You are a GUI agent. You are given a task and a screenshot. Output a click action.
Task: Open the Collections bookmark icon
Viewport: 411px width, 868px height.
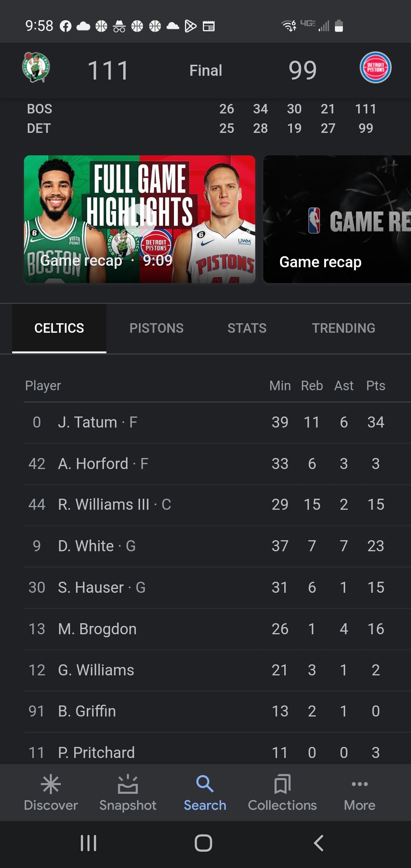pyautogui.click(x=282, y=784)
